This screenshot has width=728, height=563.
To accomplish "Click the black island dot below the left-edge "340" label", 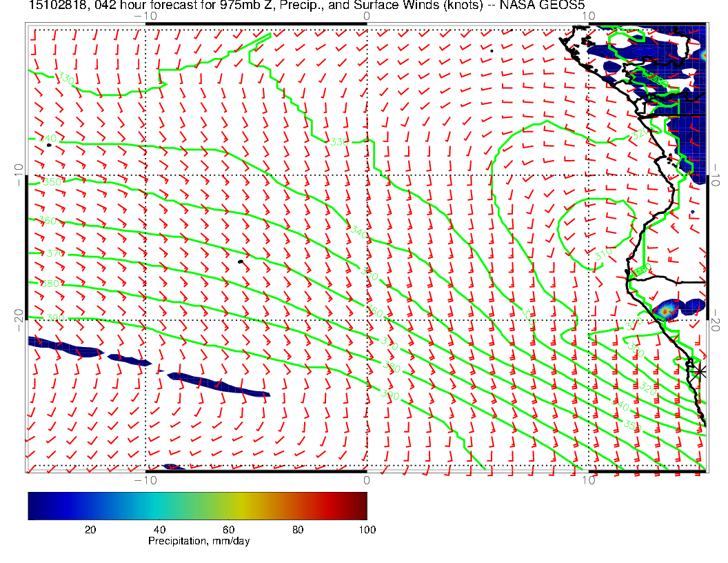I will pos(49,146).
